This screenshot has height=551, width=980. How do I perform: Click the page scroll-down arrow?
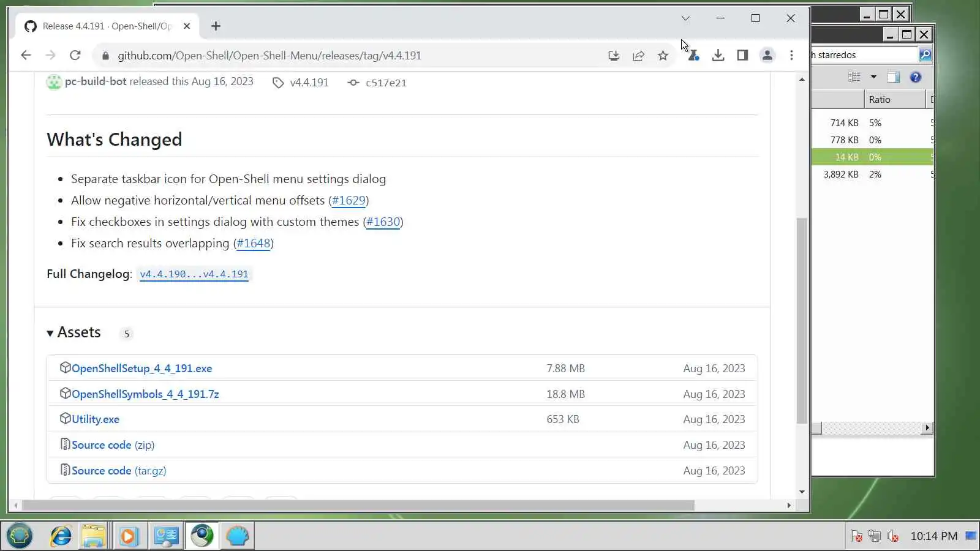[x=802, y=492]
